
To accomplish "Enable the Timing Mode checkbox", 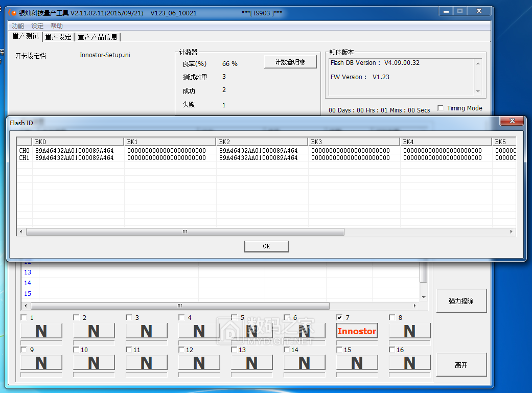I will click(x=441, y=108).
